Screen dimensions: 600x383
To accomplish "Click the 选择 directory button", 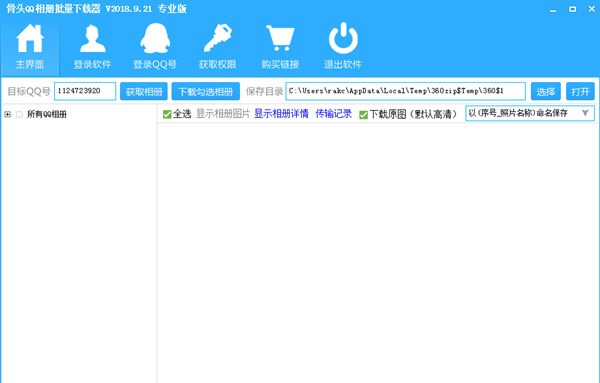I will [546, 91].
